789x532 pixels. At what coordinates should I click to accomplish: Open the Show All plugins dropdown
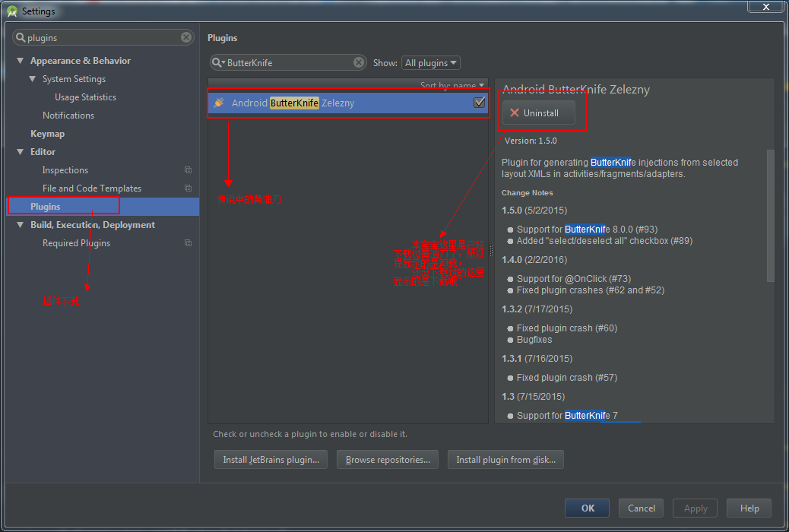click(x=431, y=63)
